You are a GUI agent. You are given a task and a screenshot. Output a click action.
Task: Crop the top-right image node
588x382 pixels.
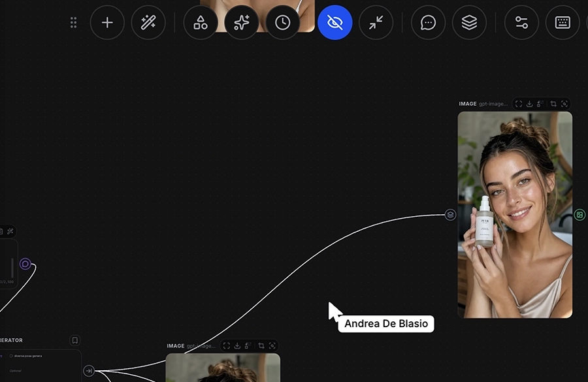(553, 104)
